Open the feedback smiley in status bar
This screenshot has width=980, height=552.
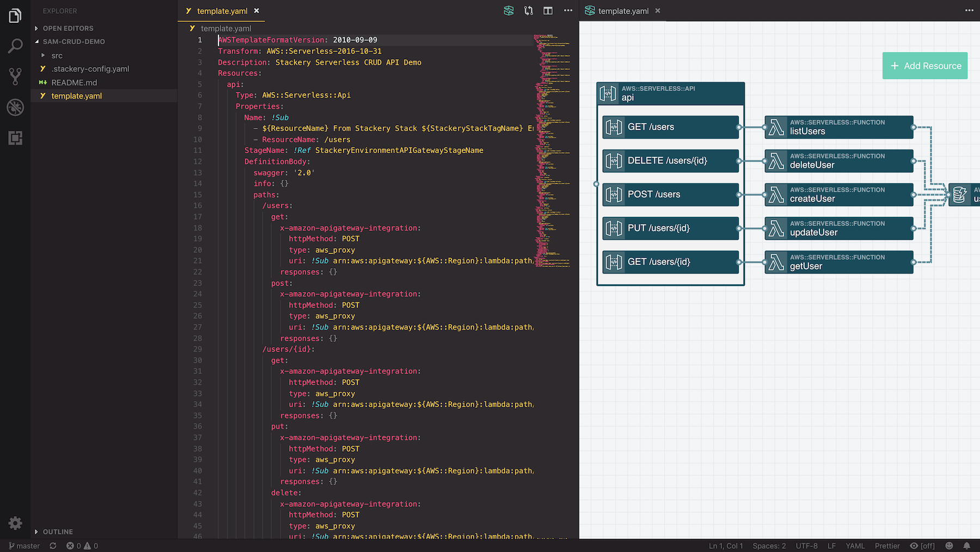[x=949, y=545]
